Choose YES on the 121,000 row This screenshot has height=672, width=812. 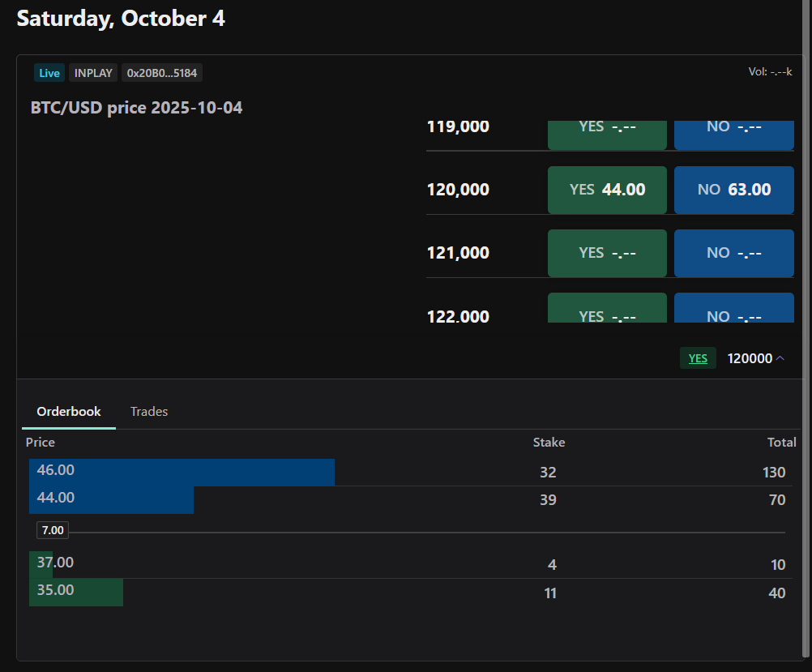(x=607, y=253)
